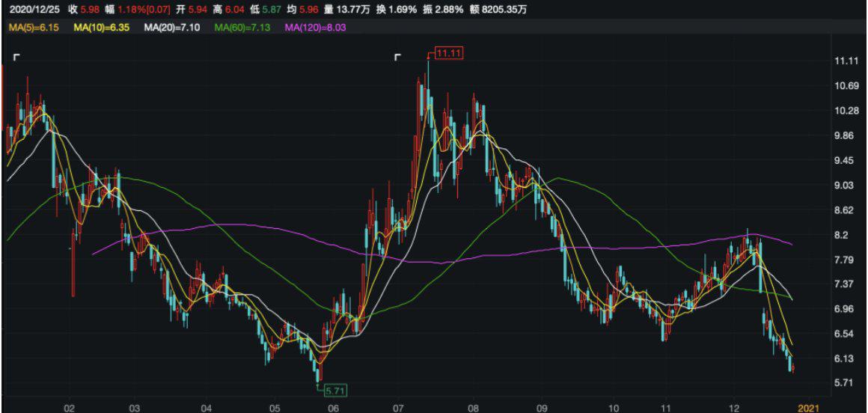
Task: Select month 03 on the time axis
Action: click(135, 408)
